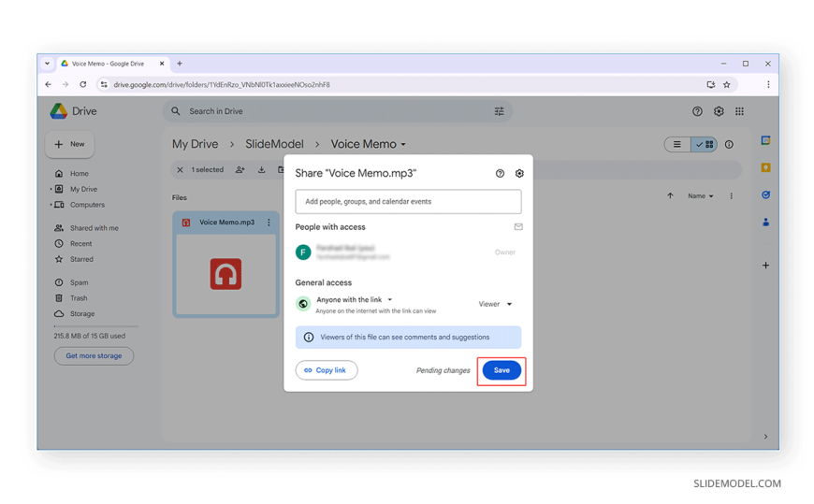This screenshot has height=504, width=814.
Task: Reload the page in browser
Action: pos(82,84)
